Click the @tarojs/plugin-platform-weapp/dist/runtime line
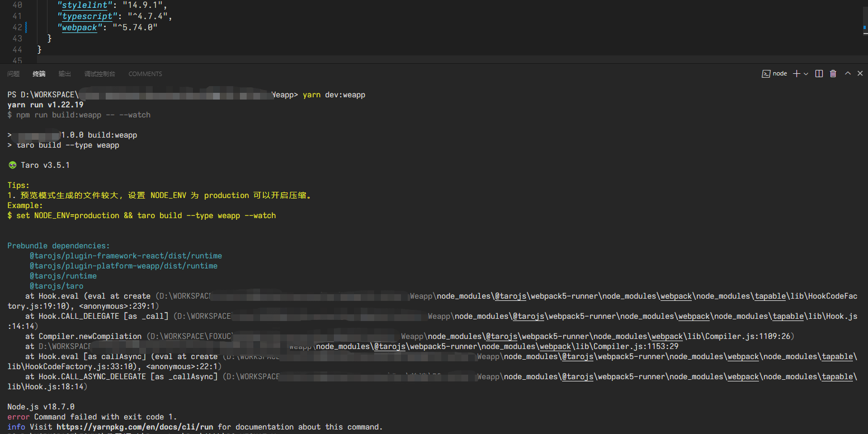Image resolution: width=868 pixels, height=434 pixels. pos(124,266)
